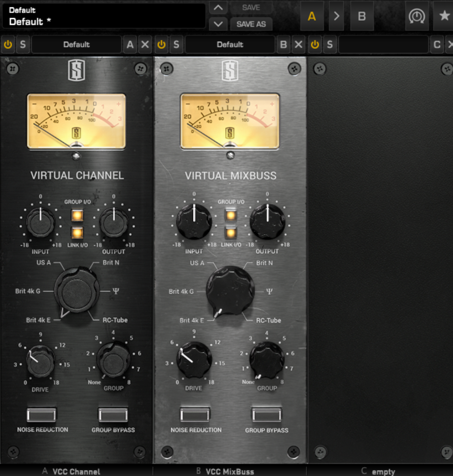Switch to the B comparison state
The width and height of the screenshot is (453, 476).
(362, 16)
